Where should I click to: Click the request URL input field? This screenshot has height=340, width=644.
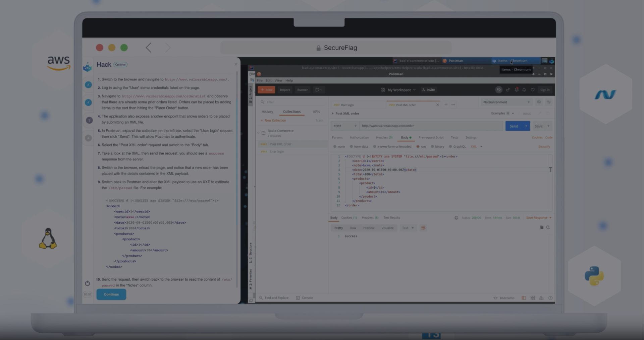click(x=431, y=126)
